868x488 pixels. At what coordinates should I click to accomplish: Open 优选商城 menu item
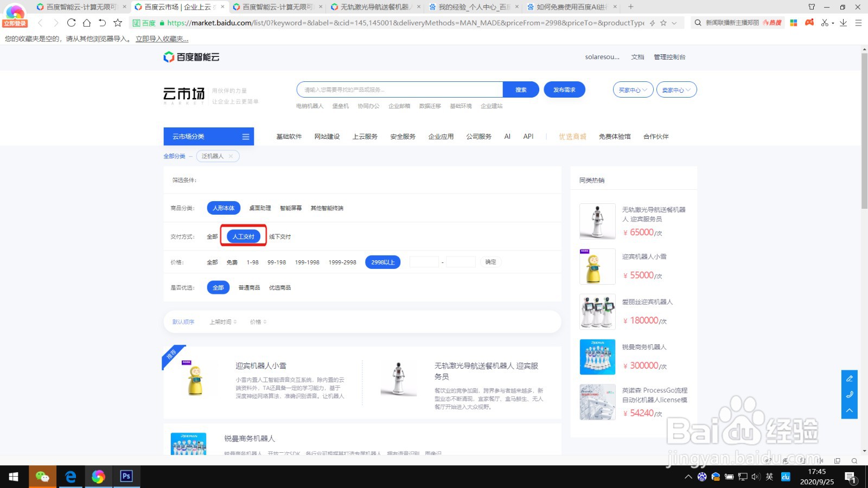click(x=573, y=137)
